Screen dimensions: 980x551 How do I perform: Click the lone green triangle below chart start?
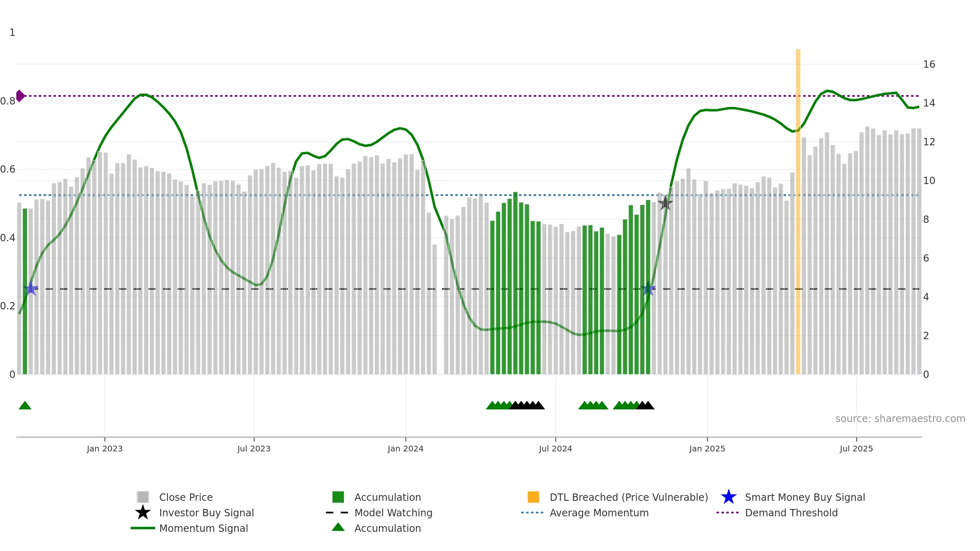[25, 405]
